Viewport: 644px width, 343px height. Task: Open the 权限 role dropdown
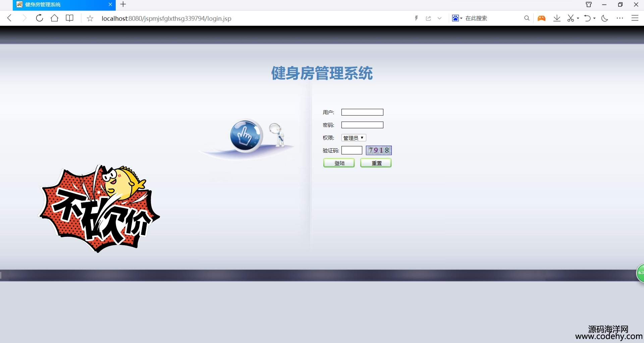[x=354, y=138]
